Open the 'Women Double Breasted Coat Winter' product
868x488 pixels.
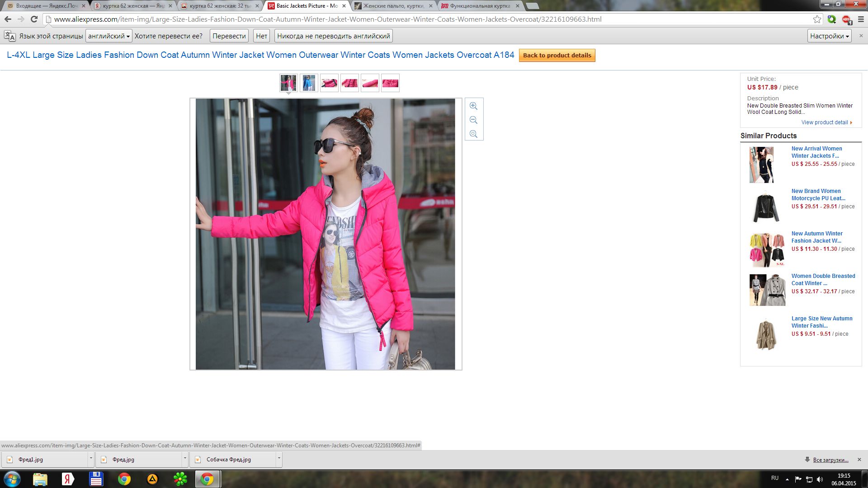click(823, 279)
